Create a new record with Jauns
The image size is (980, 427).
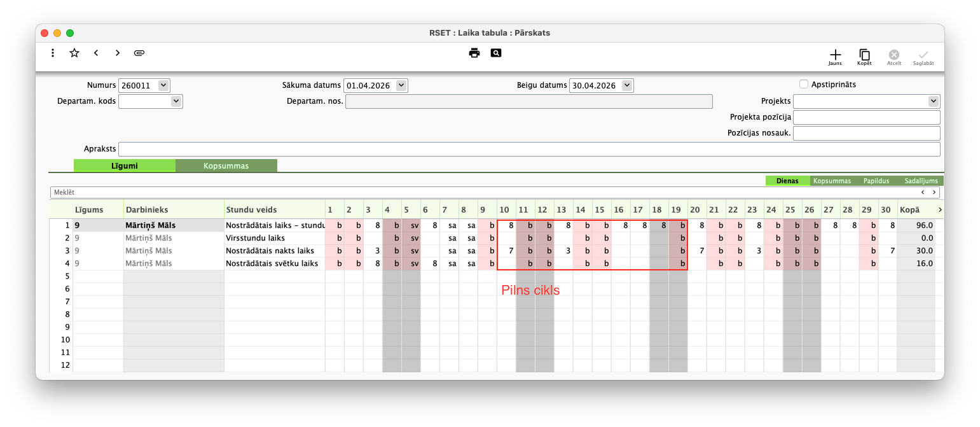coord(835,57)
